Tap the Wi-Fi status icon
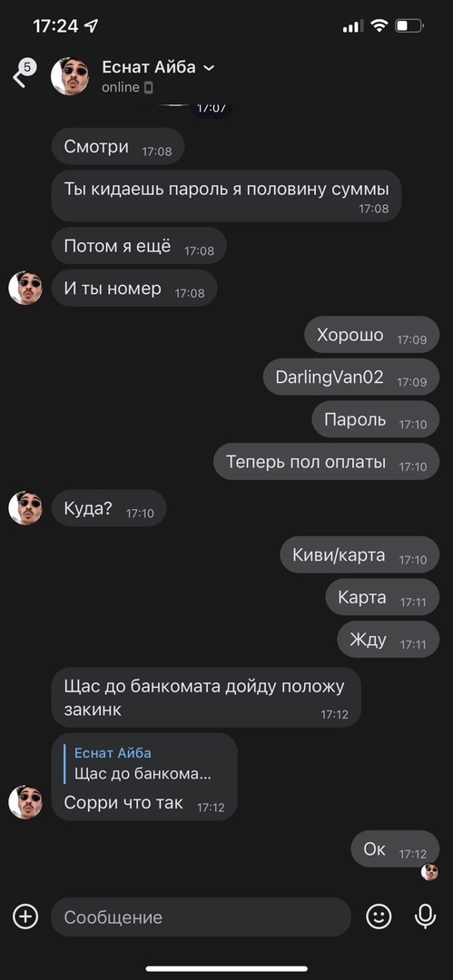Viewport: 453px width, 980px height. [379, 25]
